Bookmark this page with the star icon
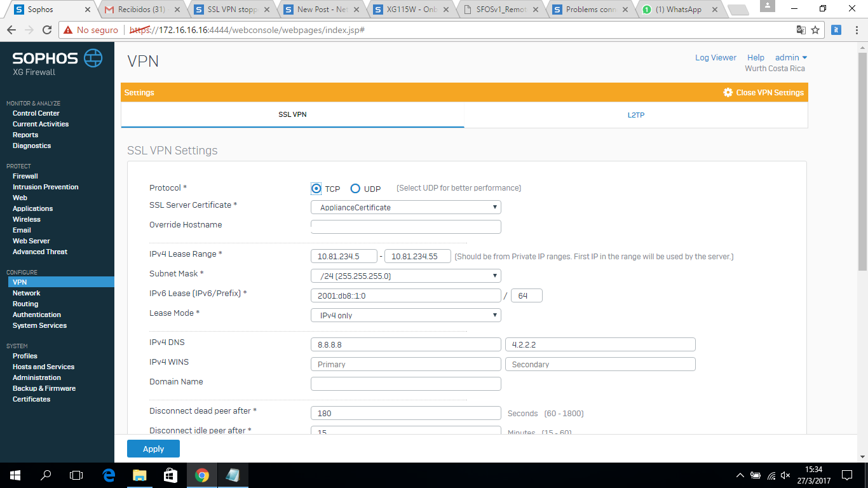Screen dimensions: 868x488 pos(815,30)
